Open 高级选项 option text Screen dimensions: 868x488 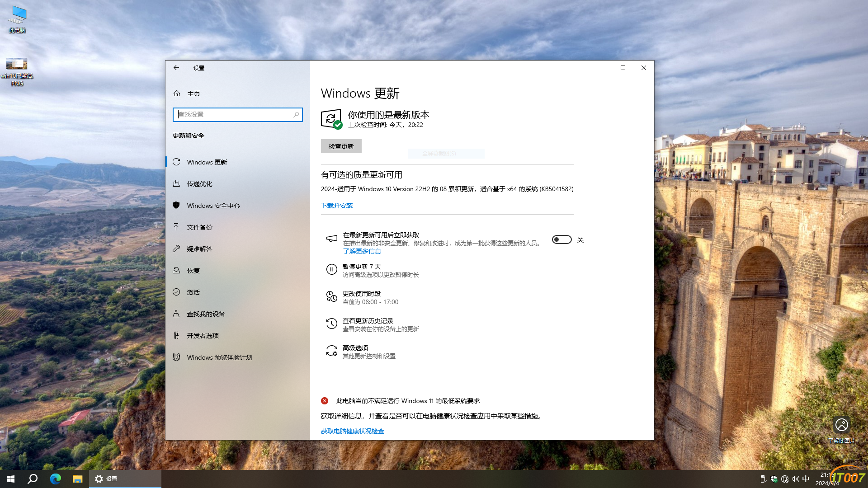coord(355,348)
